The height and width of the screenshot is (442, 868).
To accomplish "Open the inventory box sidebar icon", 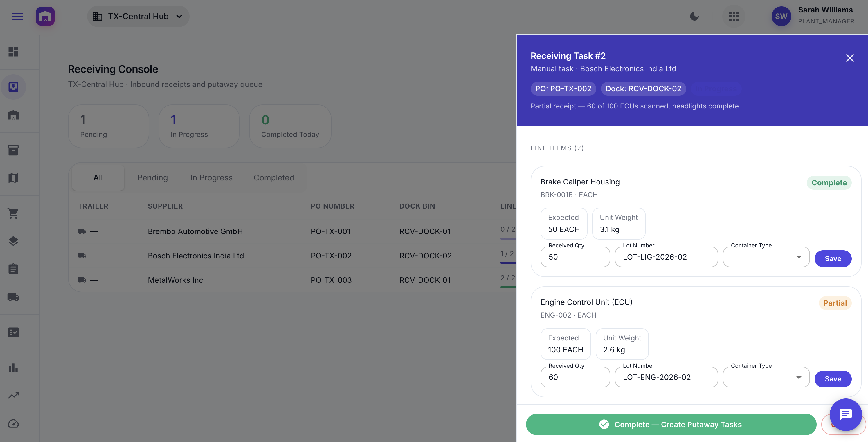I will pos(13,150).
